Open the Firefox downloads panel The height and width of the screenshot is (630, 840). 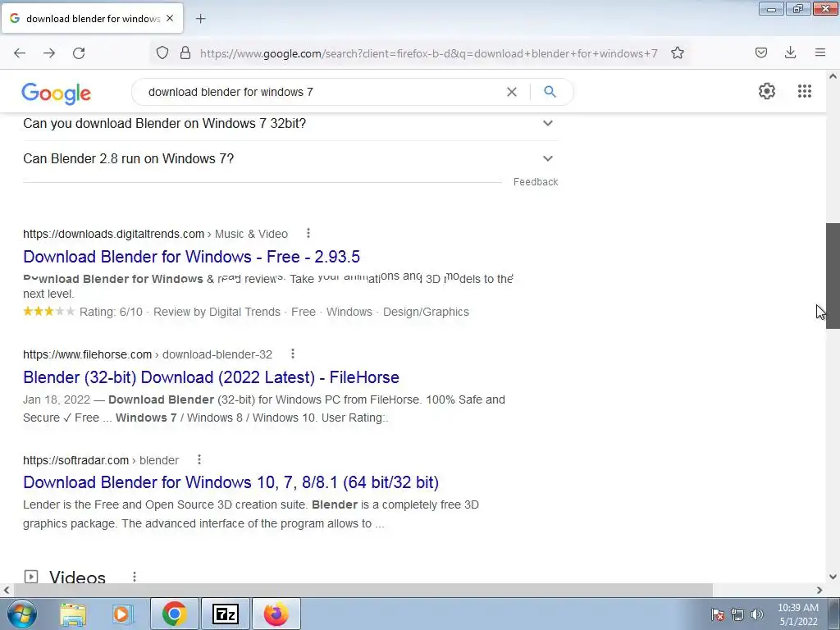pyautogui.click(x=790, y=52)
